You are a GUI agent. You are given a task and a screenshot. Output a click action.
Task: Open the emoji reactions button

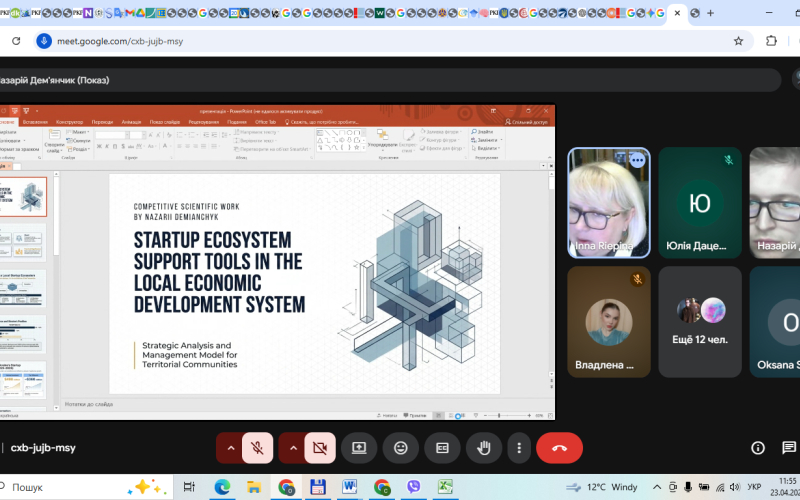point(400,448)
